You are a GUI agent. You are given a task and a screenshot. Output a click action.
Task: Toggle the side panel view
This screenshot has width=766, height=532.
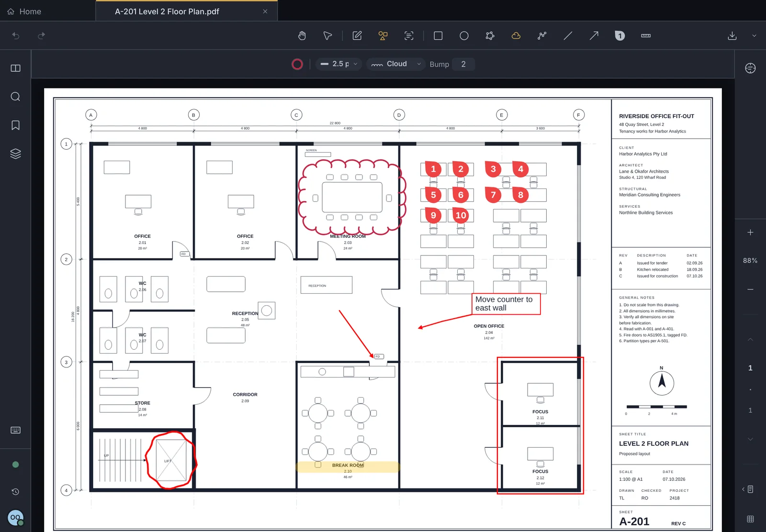[15, 68]
